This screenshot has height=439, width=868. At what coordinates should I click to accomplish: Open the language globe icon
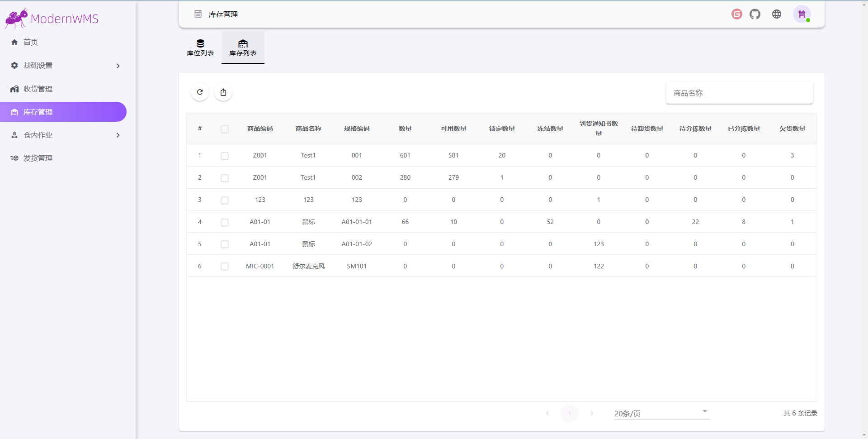[777, 14]
